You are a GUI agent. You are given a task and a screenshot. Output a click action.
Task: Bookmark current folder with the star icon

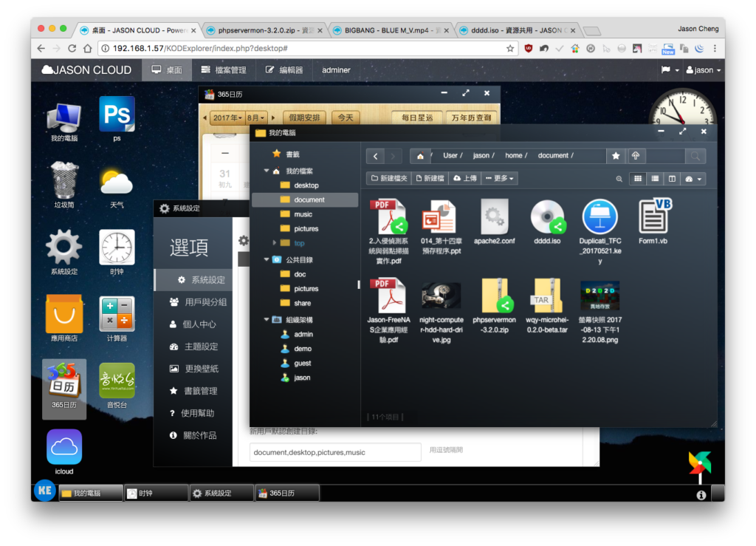click(616, 156)
